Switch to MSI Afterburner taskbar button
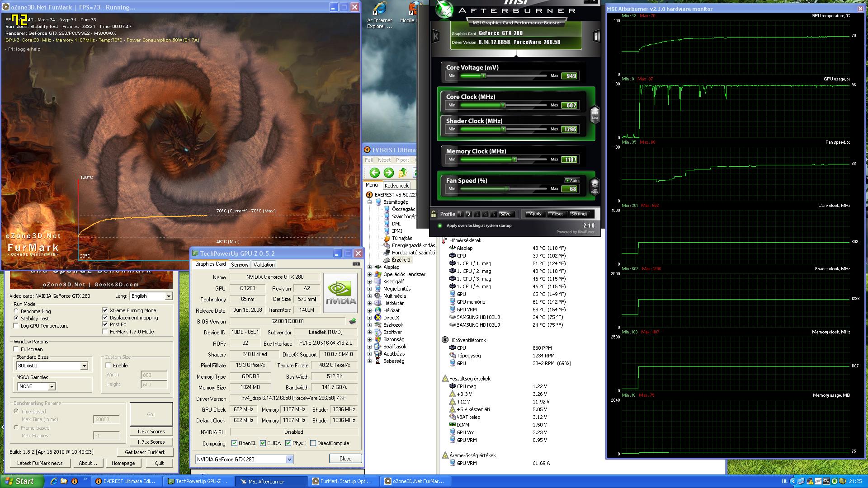This screenshot has height=488, width=868. point(272,481)
